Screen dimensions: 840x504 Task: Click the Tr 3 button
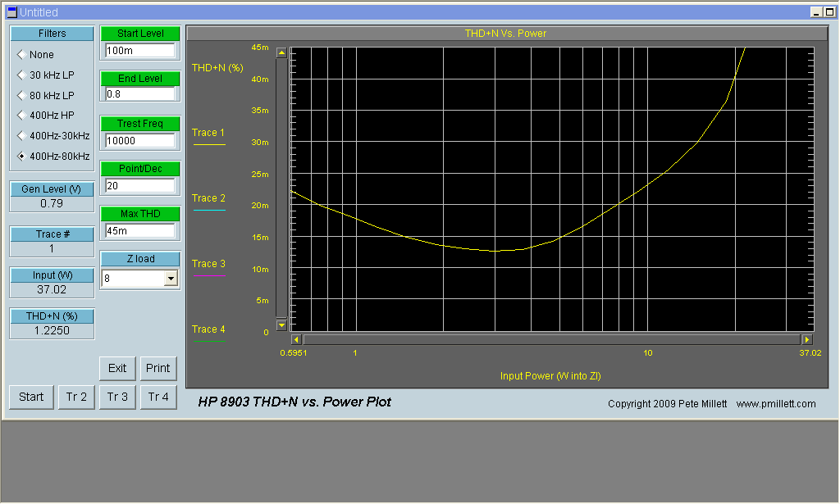(117, 397)
